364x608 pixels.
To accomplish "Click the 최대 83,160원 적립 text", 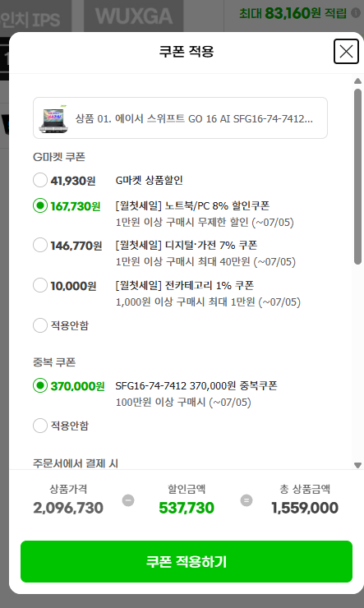I will pos(293,14).
